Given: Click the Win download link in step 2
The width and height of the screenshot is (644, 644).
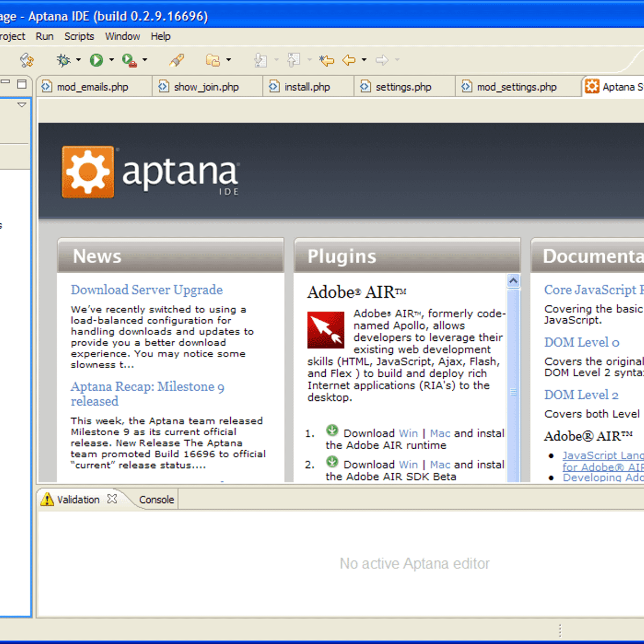Looking at the screenshot, I should [x=408, y=464].
